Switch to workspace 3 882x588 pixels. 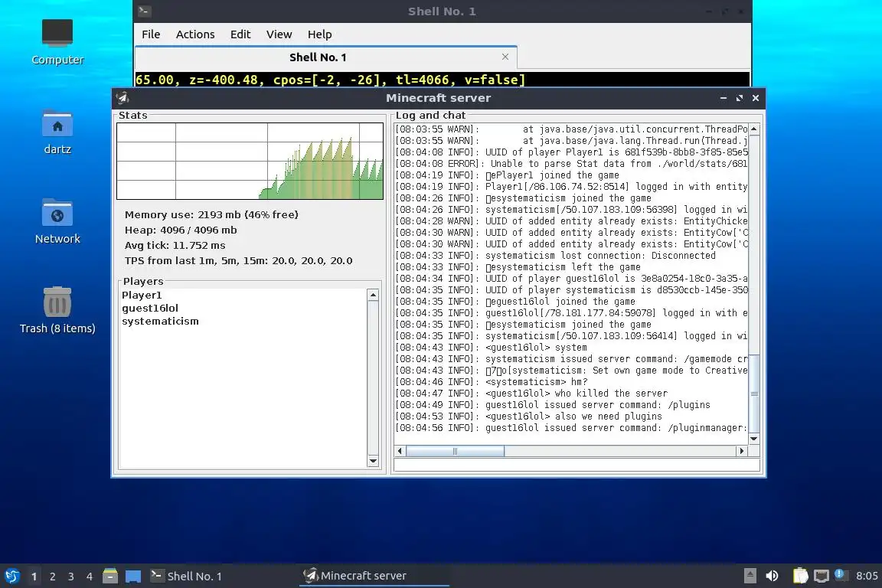pyautogui.click(x=71, y=577)
